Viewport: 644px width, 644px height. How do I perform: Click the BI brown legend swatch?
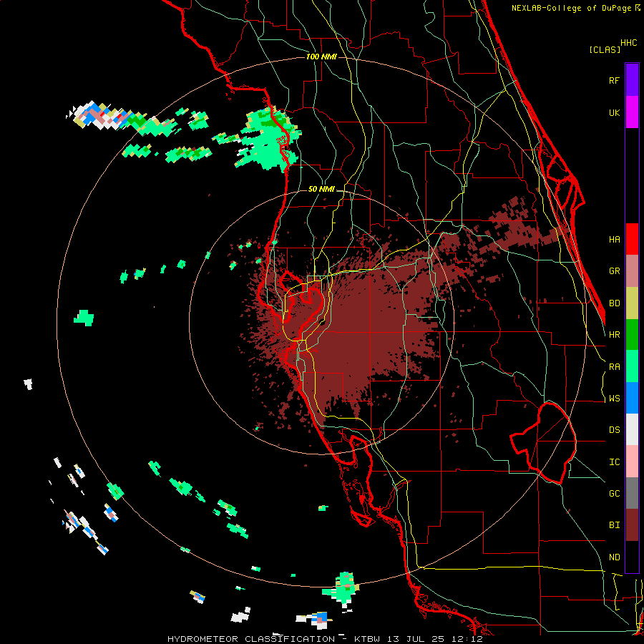[x=632, y=525]
